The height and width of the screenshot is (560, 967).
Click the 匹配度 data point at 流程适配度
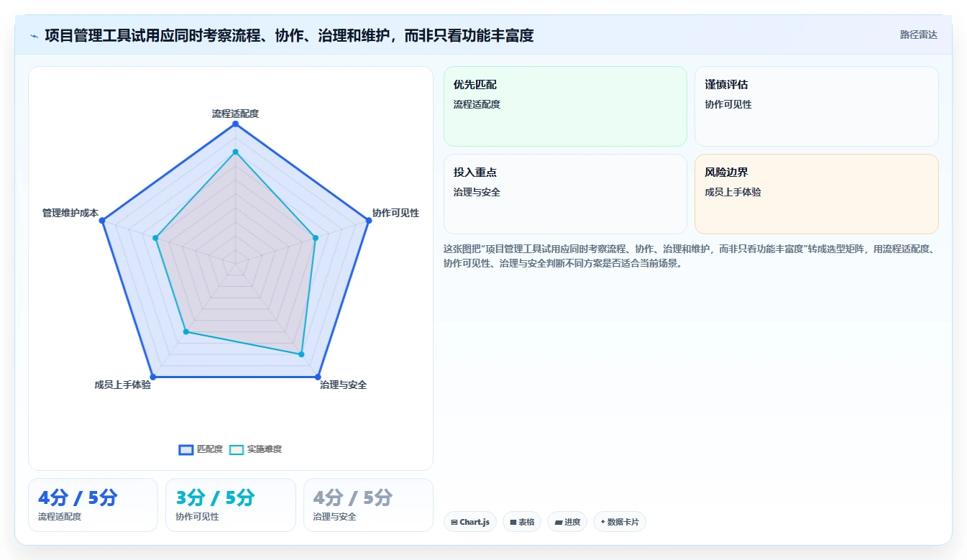tap(235, 124)
